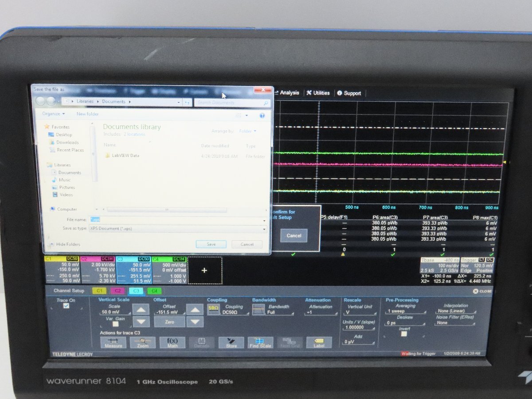Screen dimensions: 532x399
Task: Click Cancel in the confirm setup popup
Action: coord(294,235)
